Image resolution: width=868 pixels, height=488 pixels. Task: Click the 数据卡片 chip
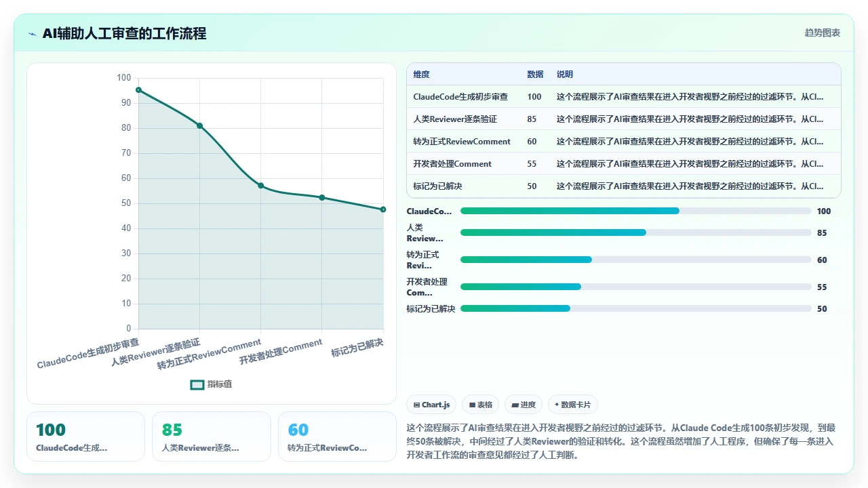coord(573,405)
